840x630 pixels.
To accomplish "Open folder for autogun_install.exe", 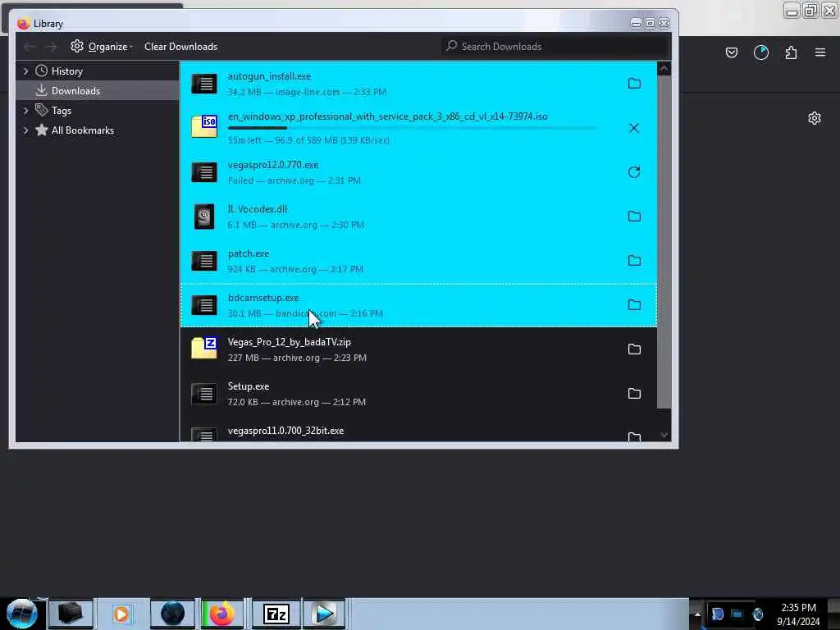I will [634, 84].
